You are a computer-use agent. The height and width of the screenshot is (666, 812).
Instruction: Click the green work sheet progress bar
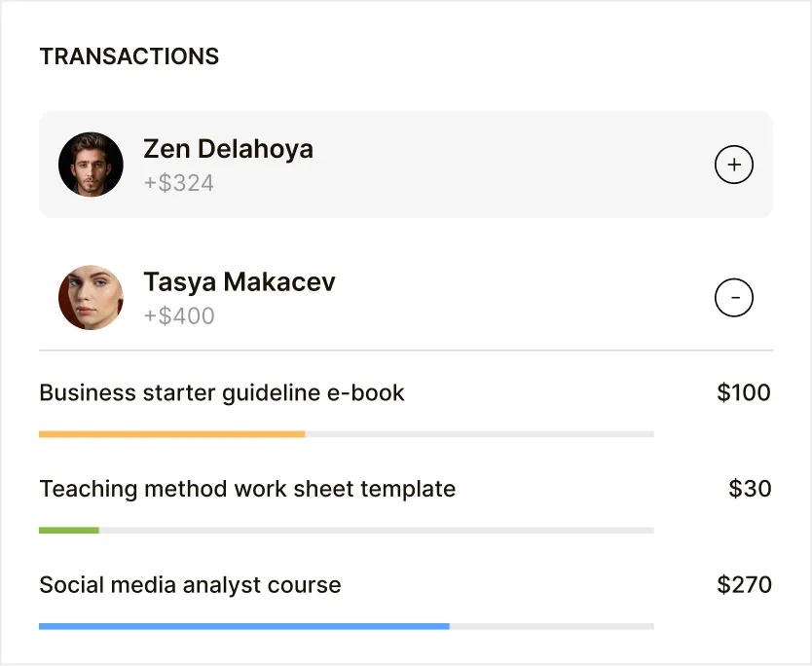coord(68,531)
